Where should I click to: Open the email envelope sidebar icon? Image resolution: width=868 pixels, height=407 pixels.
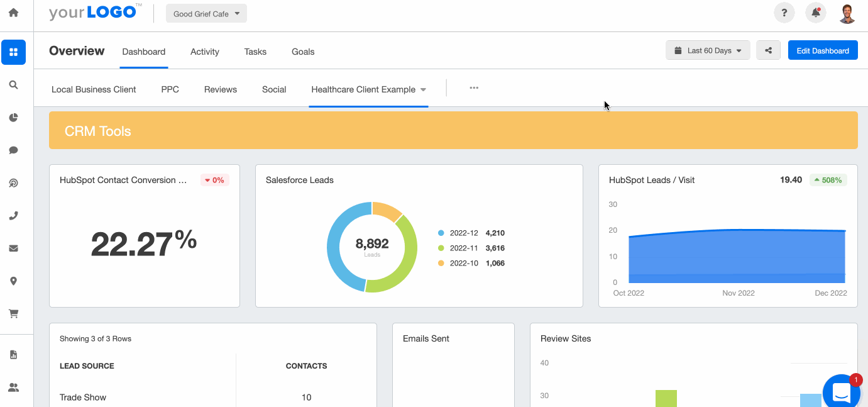click(x=13, y=248)
